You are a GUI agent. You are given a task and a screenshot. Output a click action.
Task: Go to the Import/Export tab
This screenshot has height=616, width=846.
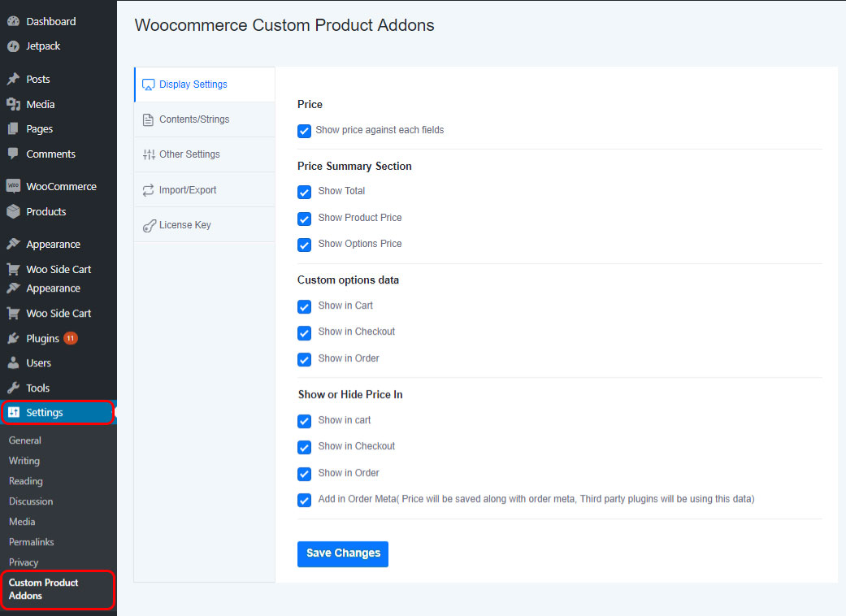click(205, 190)
